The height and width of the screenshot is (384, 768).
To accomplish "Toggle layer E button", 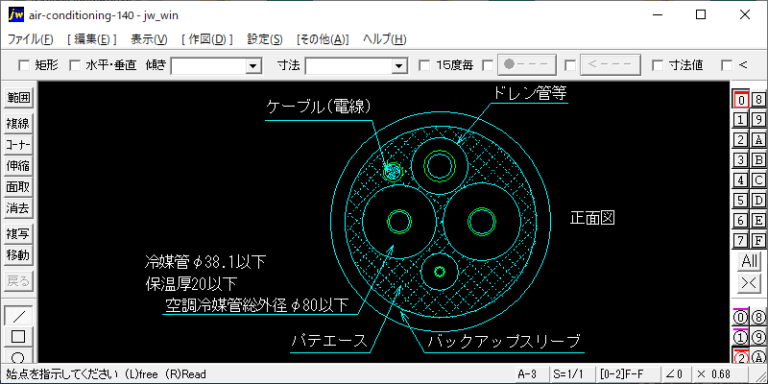I will (759, 220).
